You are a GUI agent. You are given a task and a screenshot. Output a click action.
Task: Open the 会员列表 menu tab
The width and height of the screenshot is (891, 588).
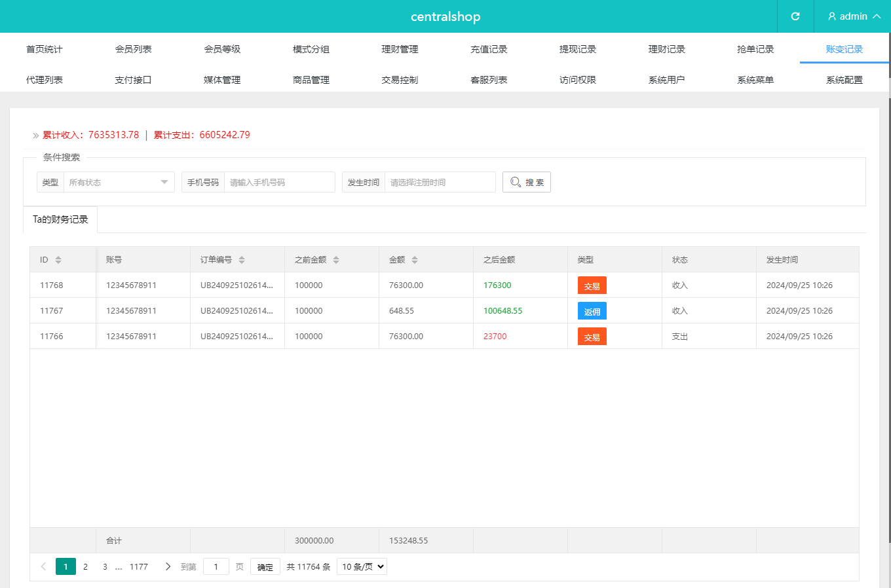pos(133,49)
